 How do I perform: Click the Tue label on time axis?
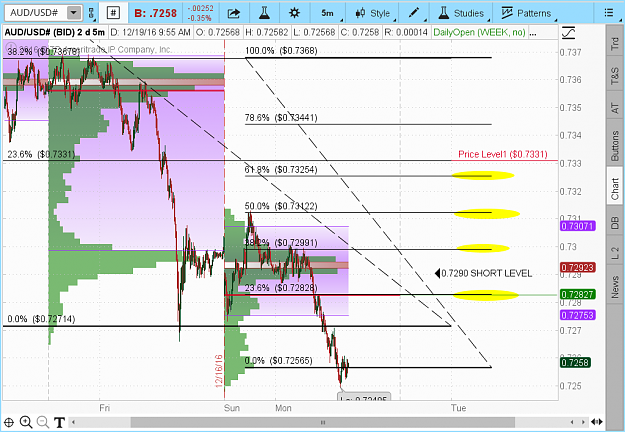coord(458,408)
